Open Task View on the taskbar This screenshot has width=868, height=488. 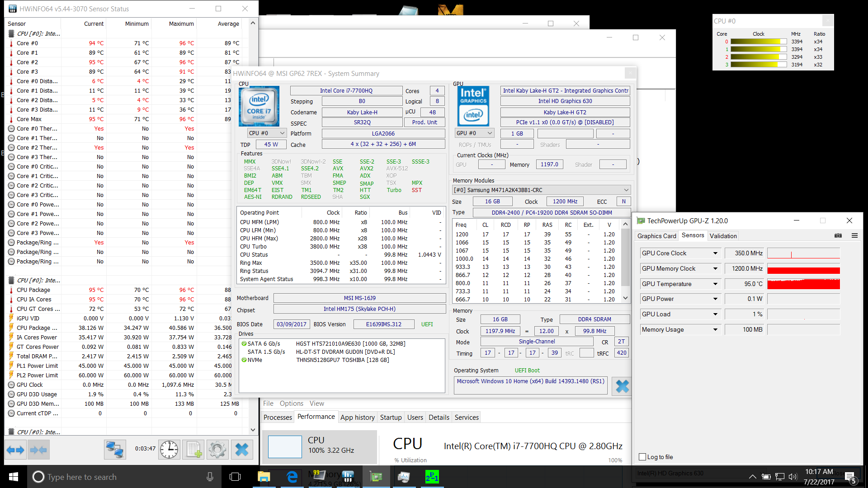pyautogui.click(x=235, y=477)
